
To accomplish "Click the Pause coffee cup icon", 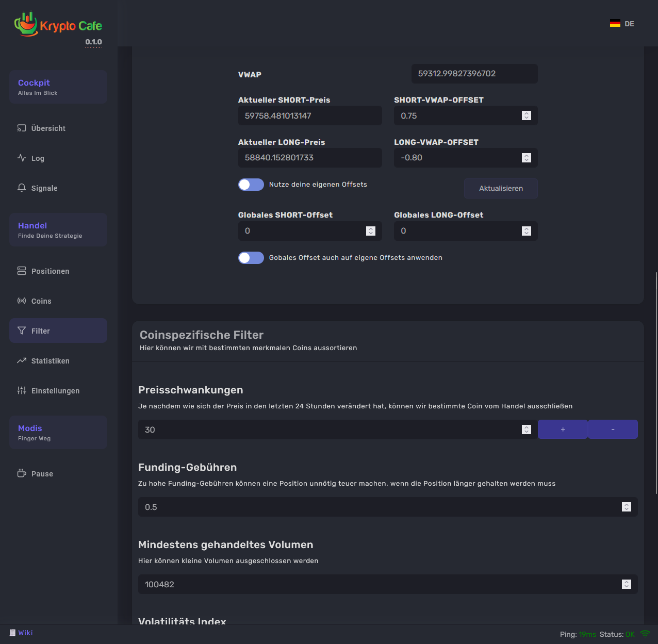I will click(x=22, y=473).
